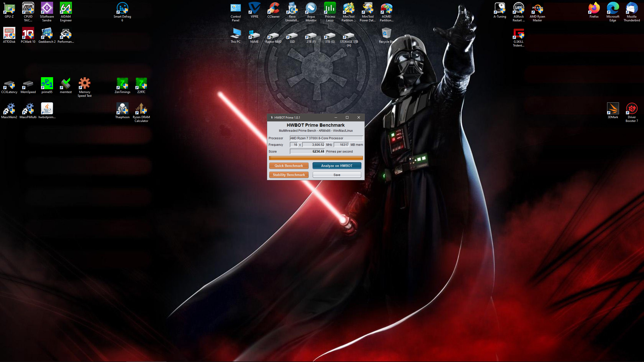The image size is (644, 362).
Task: Maximize the HWBOT Prime window
Action: tap(347, 117)
